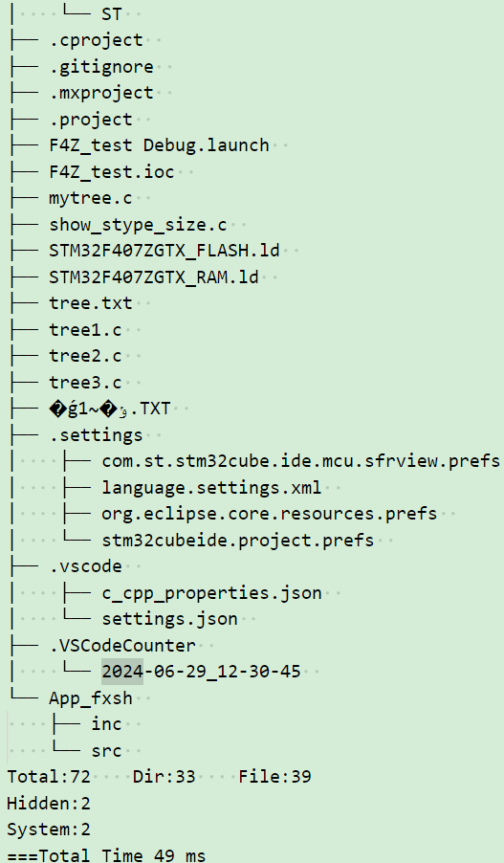Click the Total:72 summary text
Screen dimensions: 504x863
coord(49,777)
